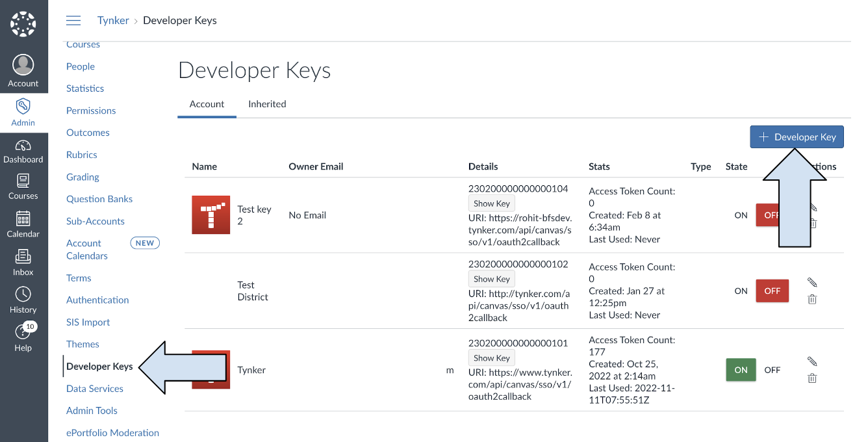Edit the Test District key with pencil icon
868x442 pixels.
(811, 282)
